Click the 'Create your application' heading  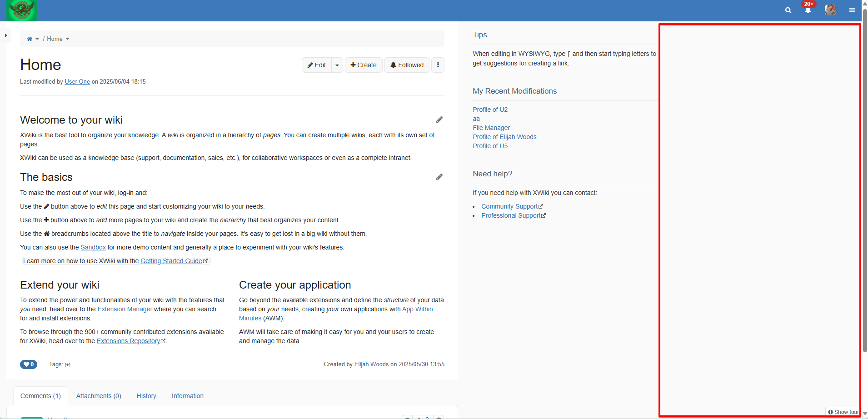point(295,285)
